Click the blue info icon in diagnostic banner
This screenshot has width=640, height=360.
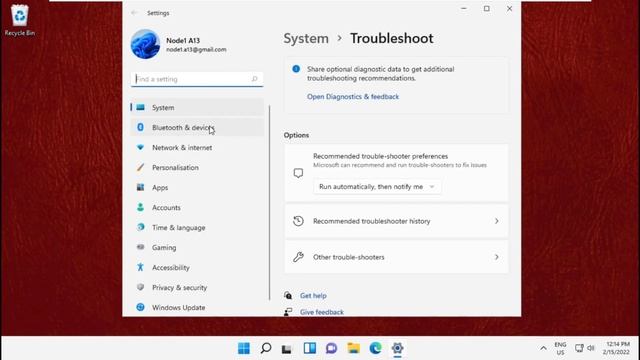pos(296,69)
